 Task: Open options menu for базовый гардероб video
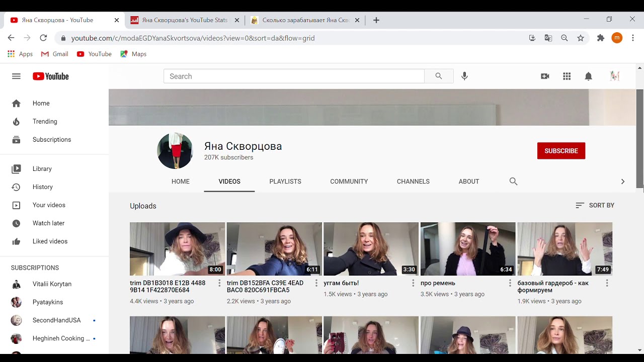tap(607, 283)
